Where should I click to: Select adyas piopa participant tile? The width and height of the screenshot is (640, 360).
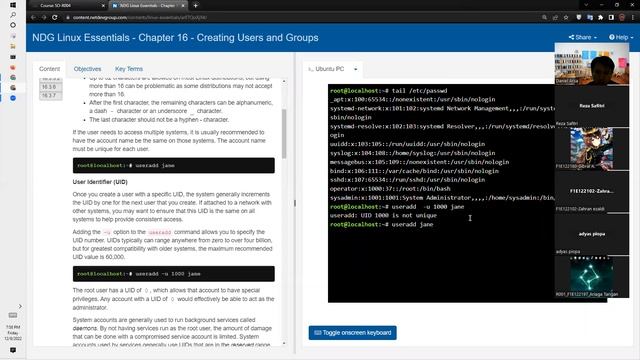coord(591,234)
